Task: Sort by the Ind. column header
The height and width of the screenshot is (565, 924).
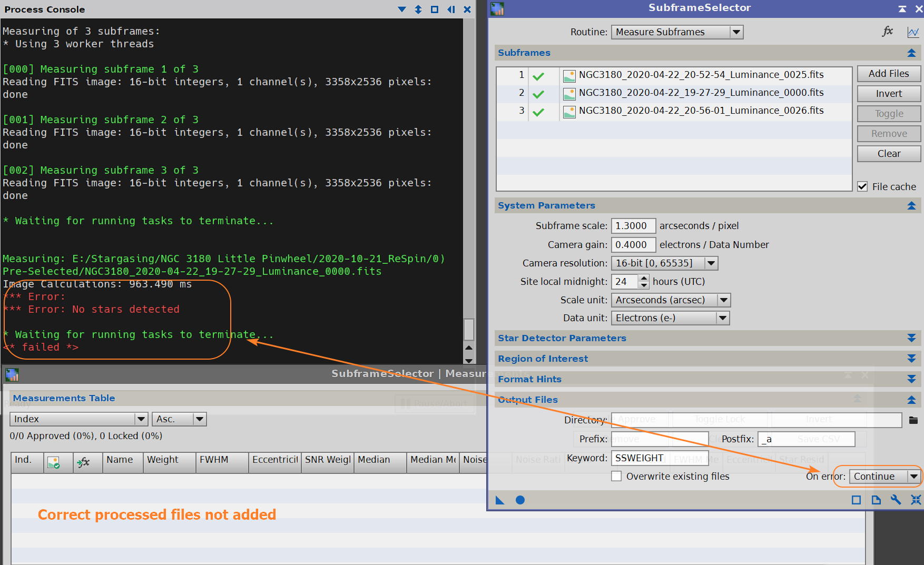Action: [x=27, y=462]
